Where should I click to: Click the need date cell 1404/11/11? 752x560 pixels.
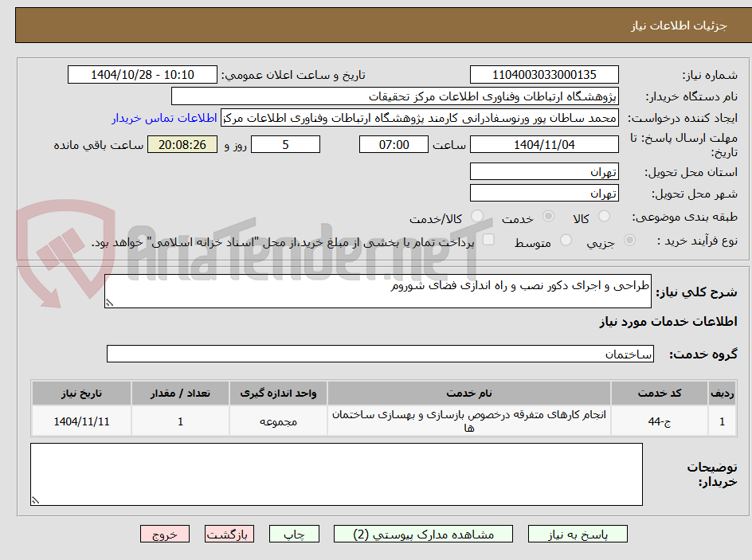point(81,421)
